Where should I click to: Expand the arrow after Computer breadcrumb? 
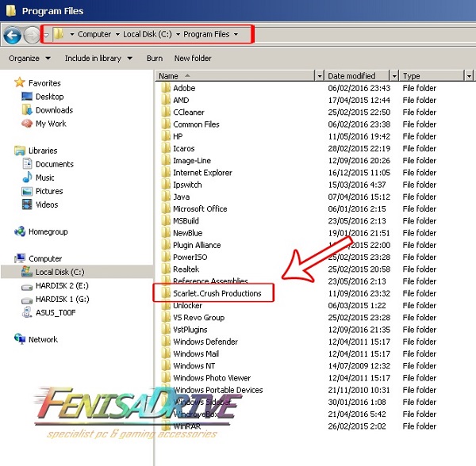(x=117, y=34)
